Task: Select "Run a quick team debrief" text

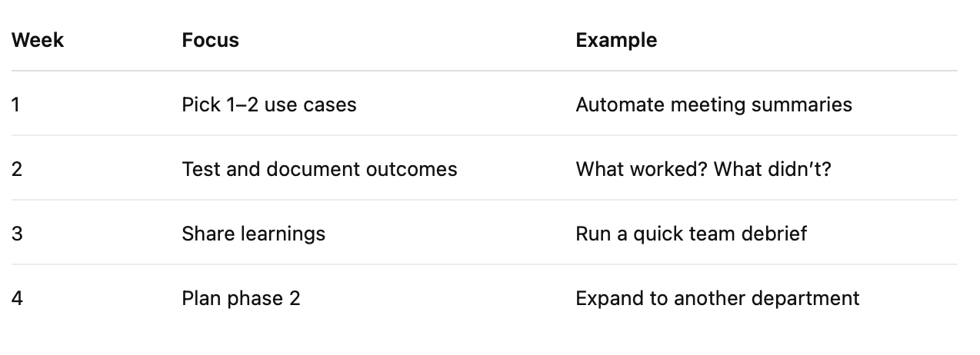Action: tap(691, 234)
